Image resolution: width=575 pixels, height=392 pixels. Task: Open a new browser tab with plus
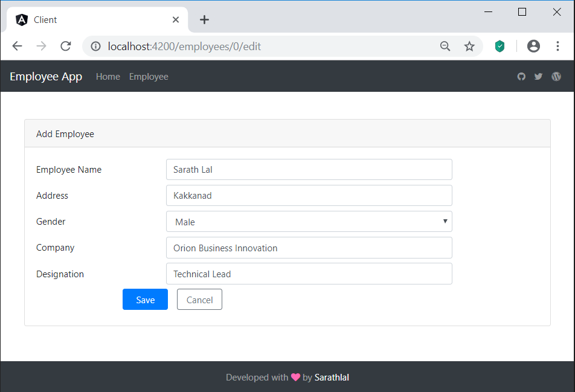[204, 20]
